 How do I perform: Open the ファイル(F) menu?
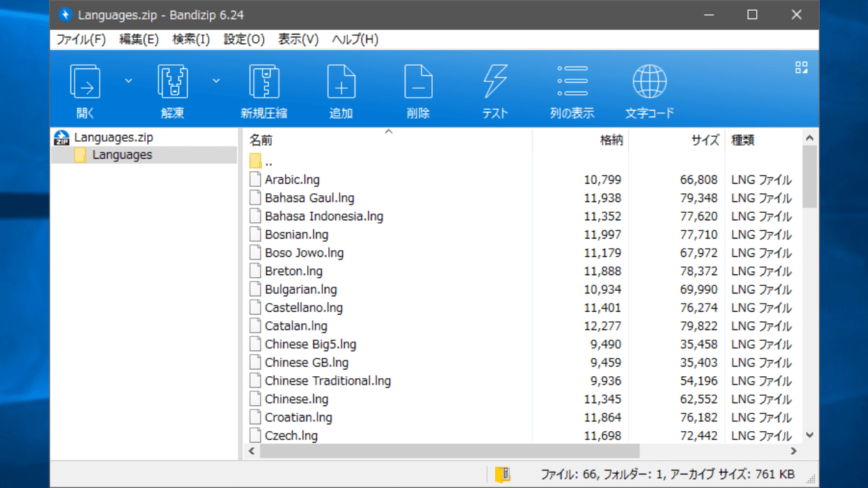click(81, 39)
